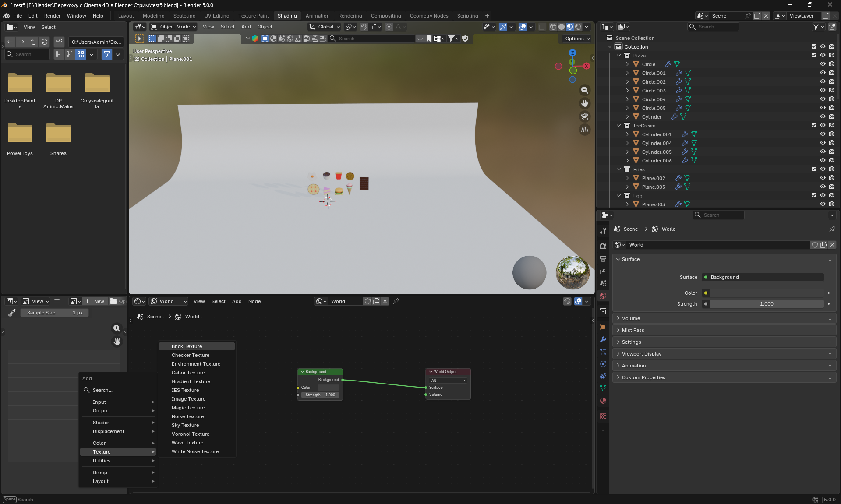
Task: Click the viewport zoom magnifier icon
Action: [584, 90]
